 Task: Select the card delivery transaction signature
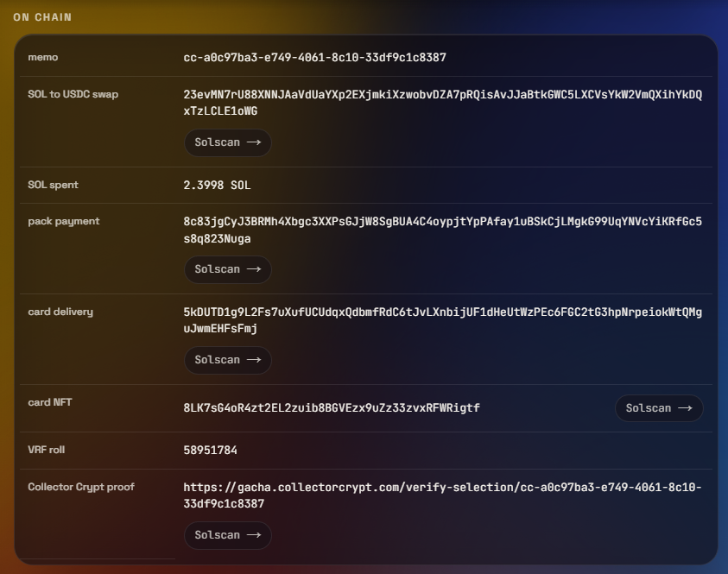(x=442, y=320)
